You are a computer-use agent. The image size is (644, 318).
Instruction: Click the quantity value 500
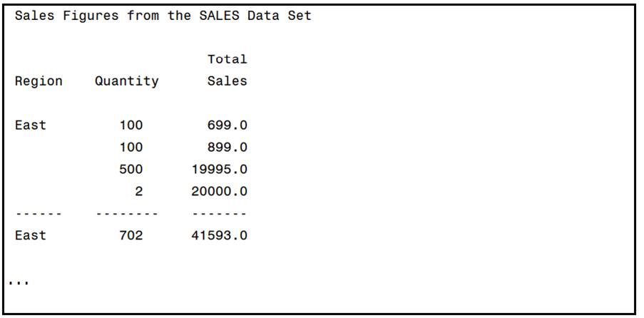click(131, 170)
